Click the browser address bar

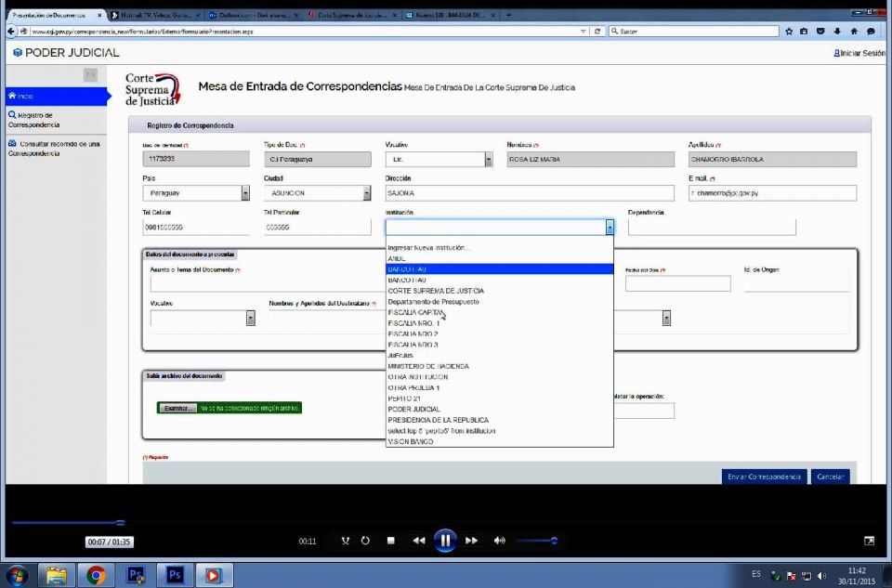click(305, 32)
